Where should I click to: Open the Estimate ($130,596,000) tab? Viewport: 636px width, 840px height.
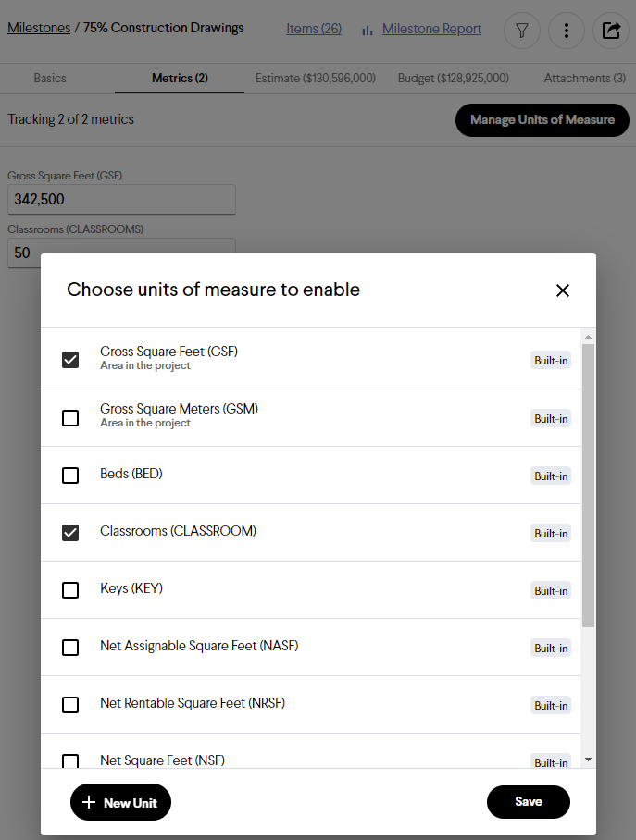[x=316, y=79]
